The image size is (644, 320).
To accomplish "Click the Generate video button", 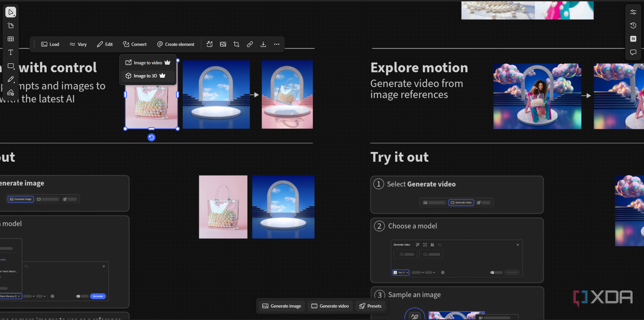I will coord(330,306).
